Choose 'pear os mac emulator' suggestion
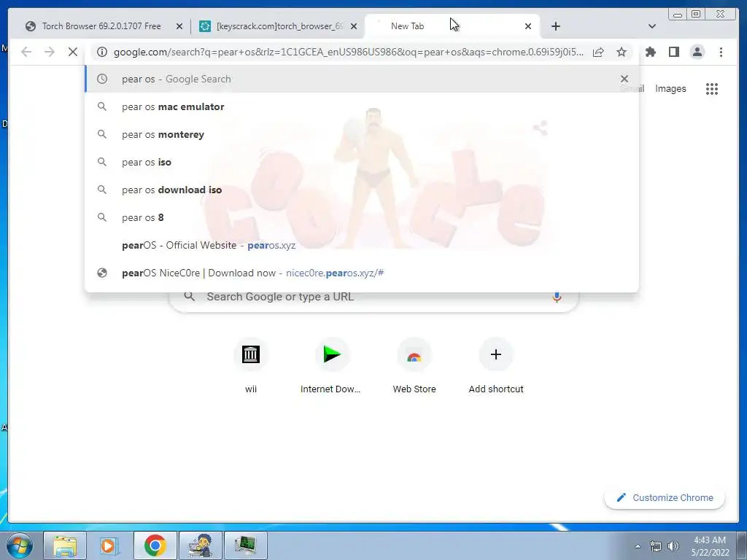This screenshot has width=747, height=560. pyautogui.click(x=362, y=106)
